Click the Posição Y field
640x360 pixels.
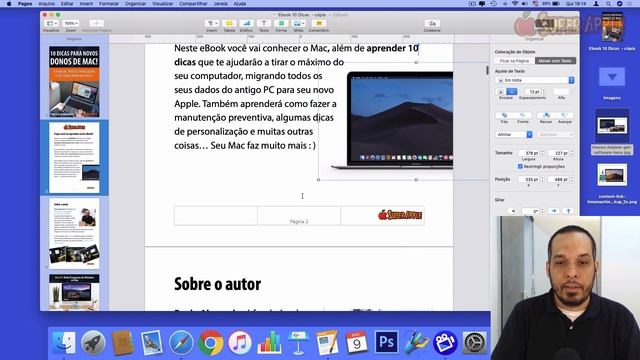pyautogui.click(x=558, y=179)
